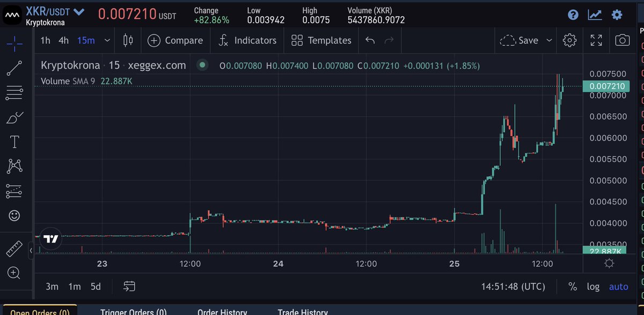
Task: Click the Volume (XKR) 5437860.9072 value
Action: (x=376, y=20)
